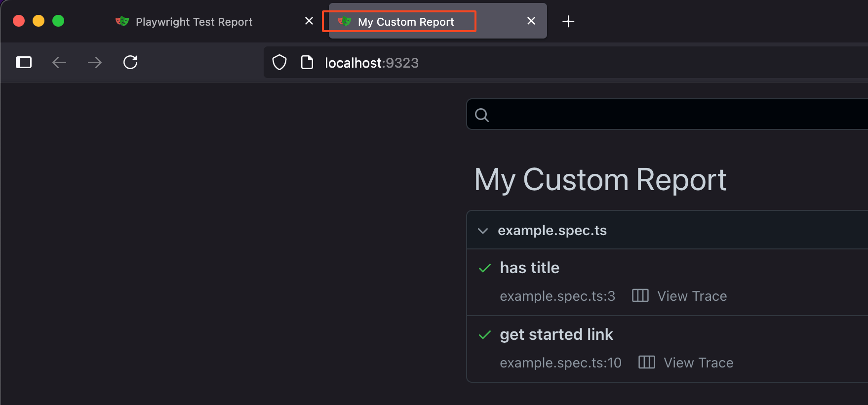
Task: Open the shield tracking protection panel
Action: [x=279, y=62]
